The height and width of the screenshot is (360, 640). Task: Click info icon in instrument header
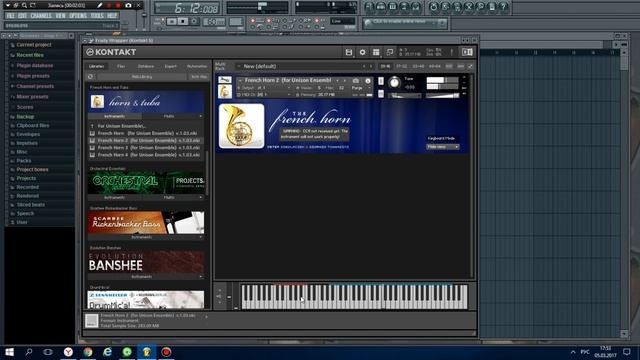pos(367,81)
